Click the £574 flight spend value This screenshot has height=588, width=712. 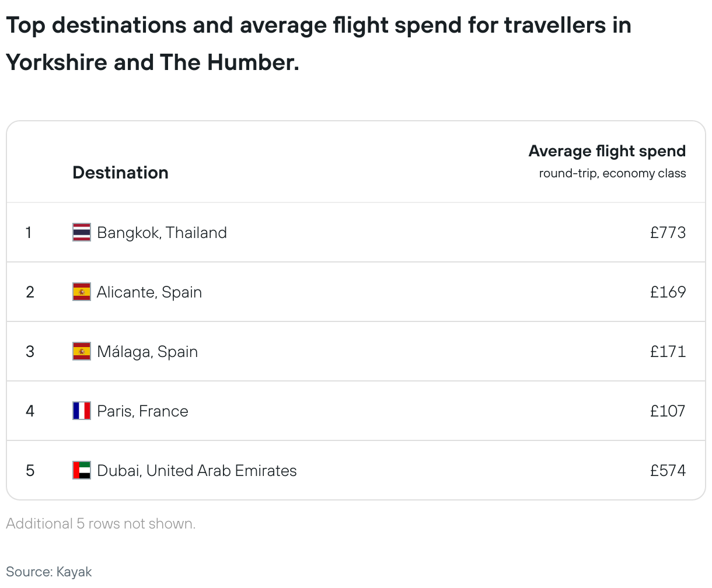coord(668,471)
